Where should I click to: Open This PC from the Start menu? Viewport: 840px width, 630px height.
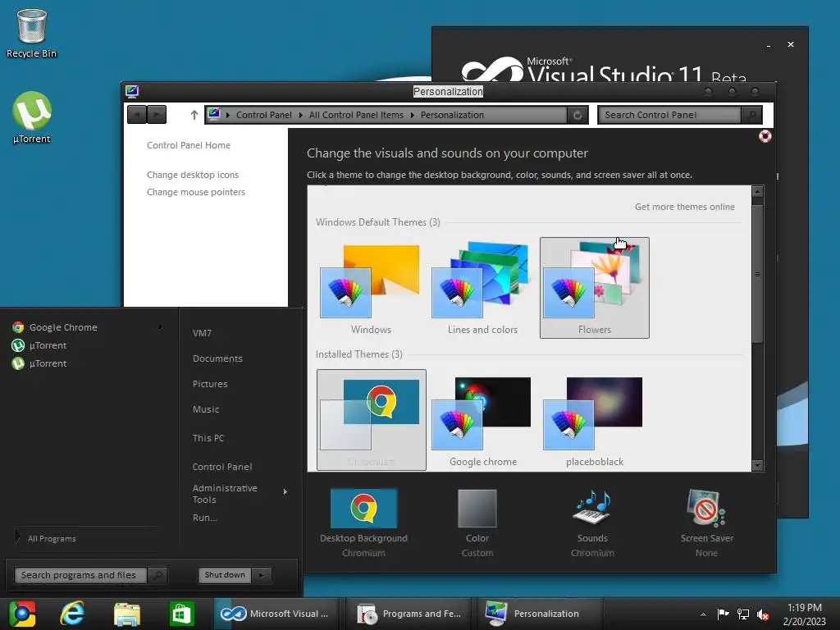click(208, 438)
